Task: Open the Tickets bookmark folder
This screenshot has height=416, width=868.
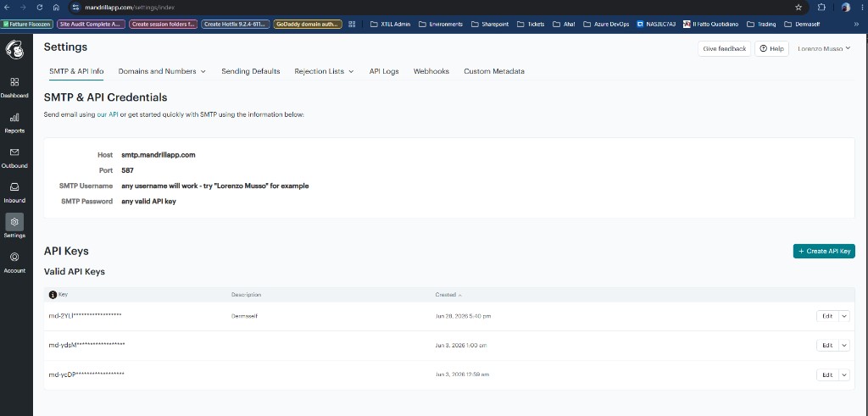Action: (x=531, y=24)
